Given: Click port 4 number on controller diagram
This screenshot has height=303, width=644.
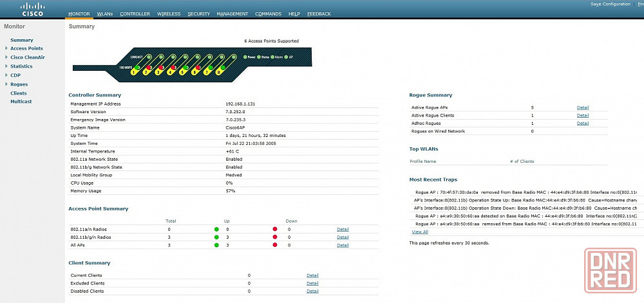Looking at the screenshot, I should [170, 73].
